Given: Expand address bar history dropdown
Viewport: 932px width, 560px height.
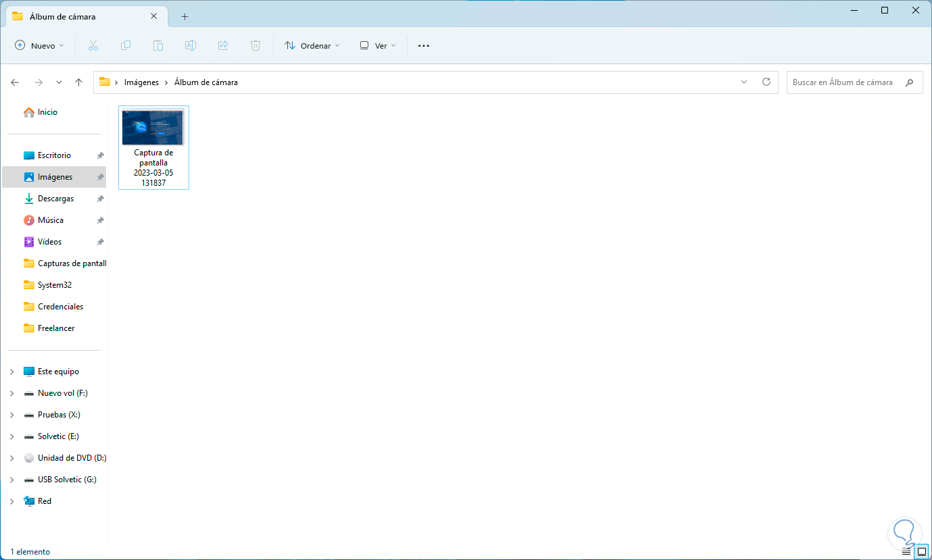Looking at the screenshot, I should [x=744, y=82].
